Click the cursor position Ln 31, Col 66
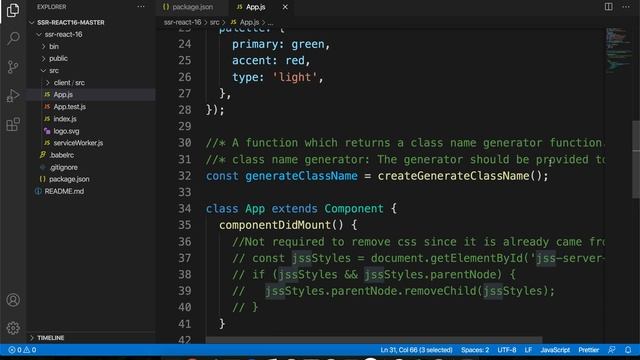The width and height of the screenshot is (640, 360). (416, 350)
